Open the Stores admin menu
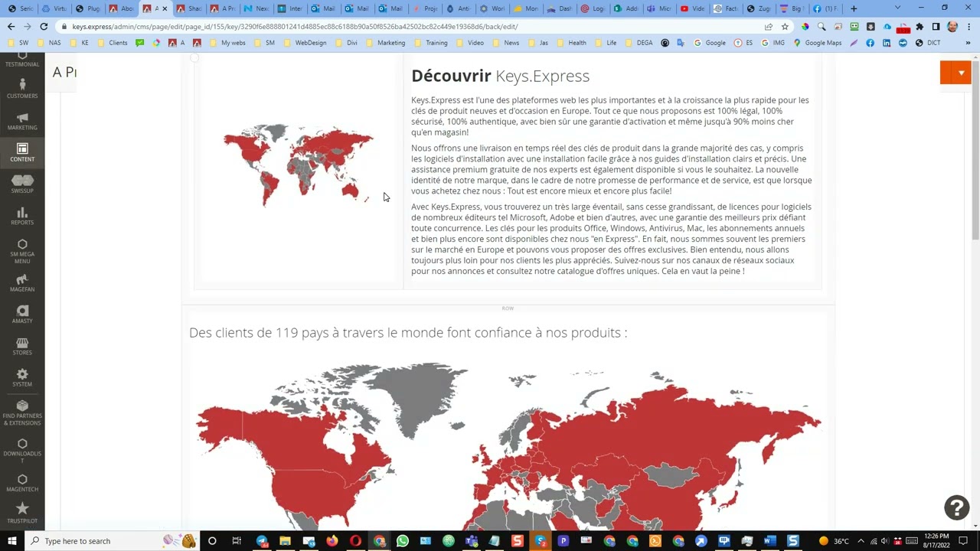This screenshot has height=551, width=980. 22,346
